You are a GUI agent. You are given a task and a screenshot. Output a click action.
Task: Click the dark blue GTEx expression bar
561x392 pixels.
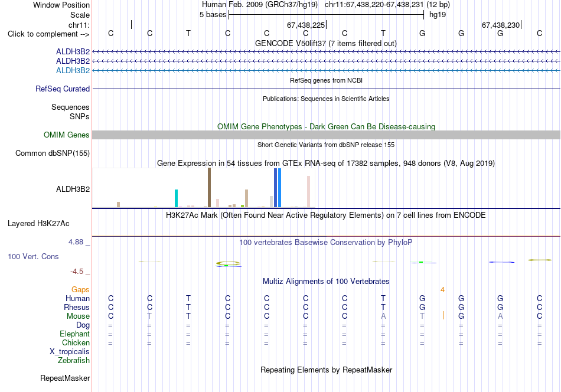[276, 187]
